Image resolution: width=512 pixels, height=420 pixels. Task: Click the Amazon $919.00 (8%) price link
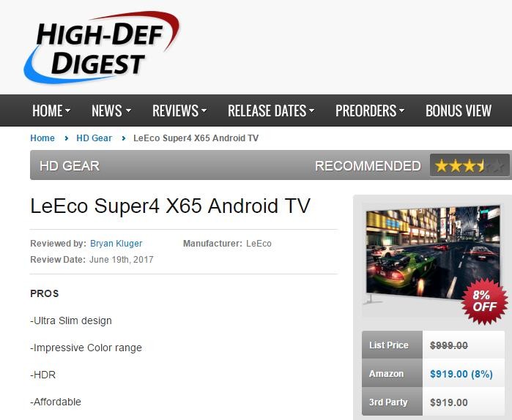pos(461,374)
